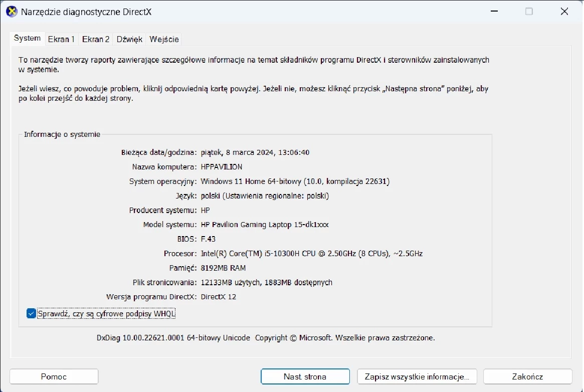This screenshot has width=584, height=392.
Task: Go to next page with Nast. strona
Action: 305,377
